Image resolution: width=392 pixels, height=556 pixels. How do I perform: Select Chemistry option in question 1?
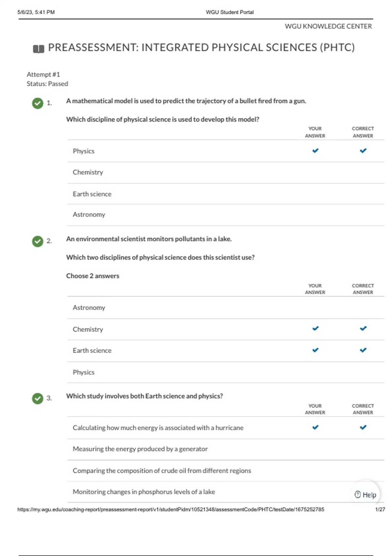pos(225,172)
